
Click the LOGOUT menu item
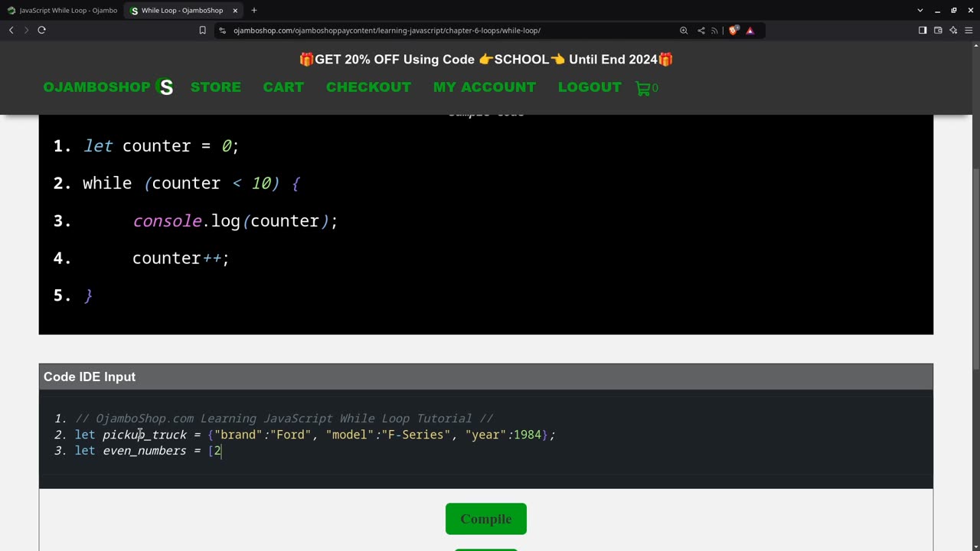(590, 87)
